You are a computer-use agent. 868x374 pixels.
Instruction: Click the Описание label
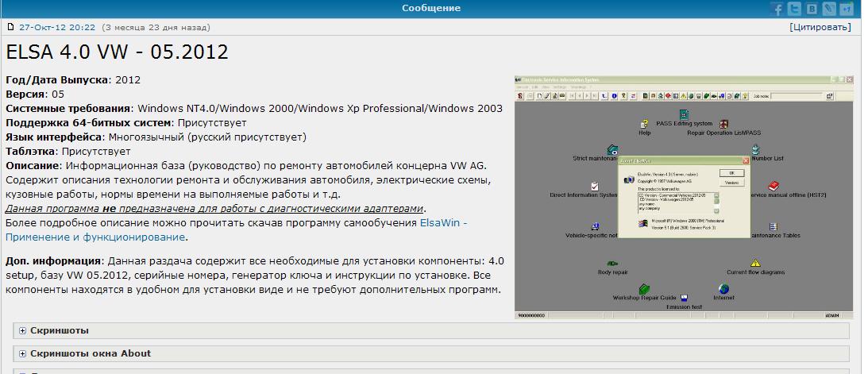click(x=33, y=165)
